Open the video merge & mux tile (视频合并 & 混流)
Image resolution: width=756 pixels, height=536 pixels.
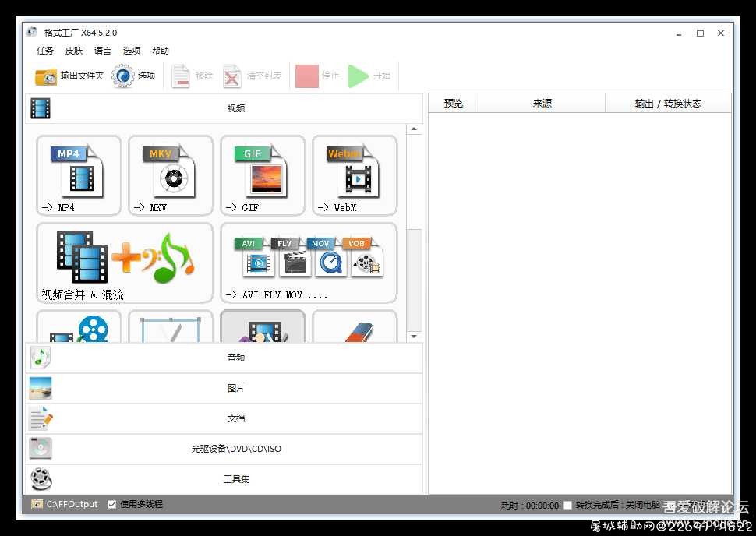125,263
